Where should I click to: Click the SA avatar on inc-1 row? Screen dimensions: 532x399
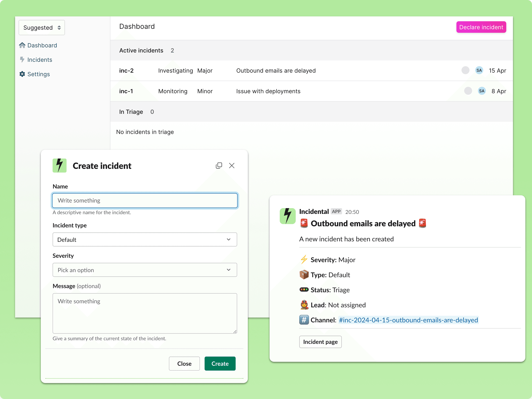481,91
